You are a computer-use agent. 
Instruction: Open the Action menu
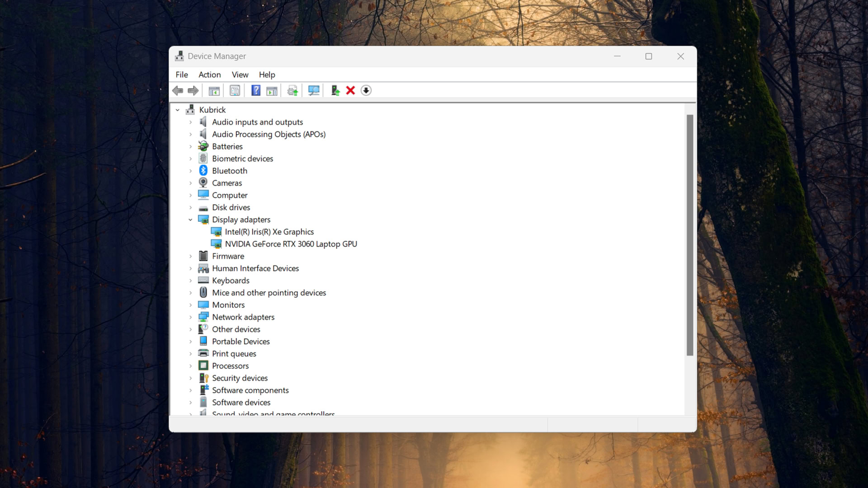tap(209, 75)
